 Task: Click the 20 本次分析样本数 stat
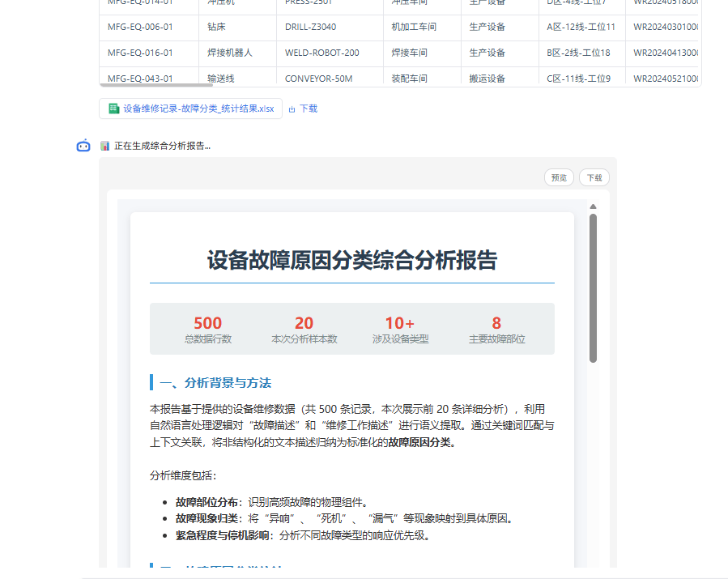pos(304,328)
